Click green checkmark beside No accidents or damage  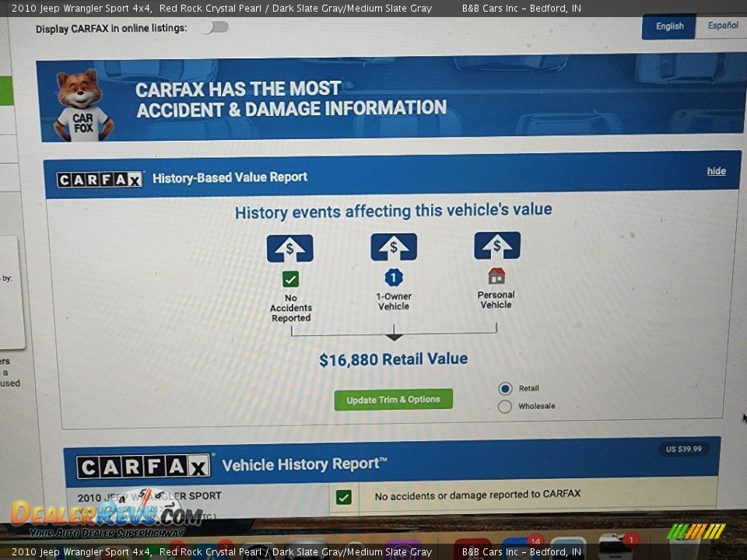point(343,497)
